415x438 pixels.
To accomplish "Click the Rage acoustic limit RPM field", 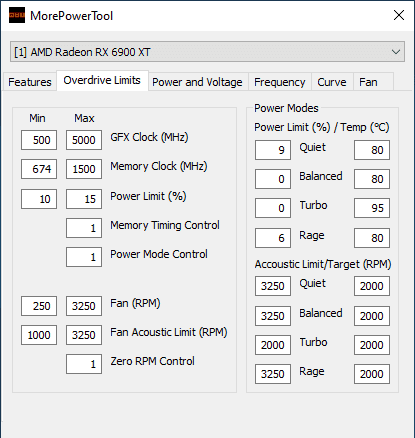I will click(273, 374).
